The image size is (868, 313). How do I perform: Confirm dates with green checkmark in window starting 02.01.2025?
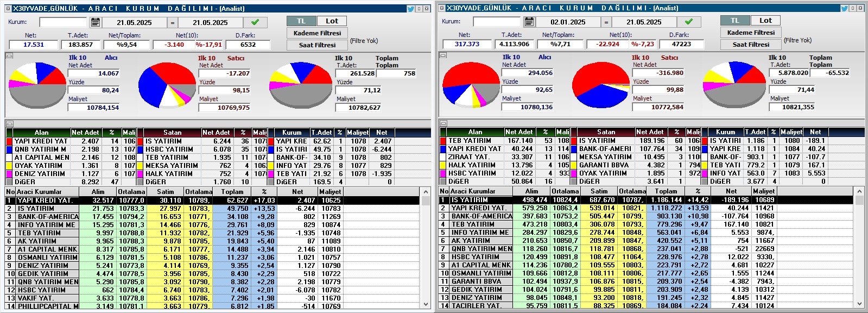point(689,22)
